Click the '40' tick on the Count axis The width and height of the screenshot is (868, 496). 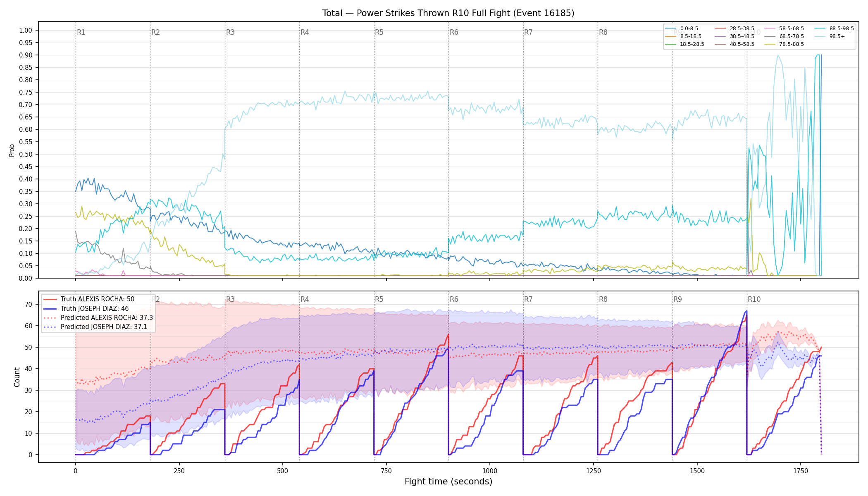coord(29,369)
